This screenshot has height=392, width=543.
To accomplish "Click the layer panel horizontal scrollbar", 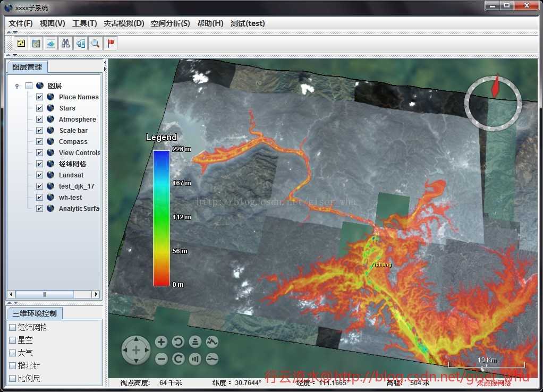I will pyautogui.click(x=44, y=294).
